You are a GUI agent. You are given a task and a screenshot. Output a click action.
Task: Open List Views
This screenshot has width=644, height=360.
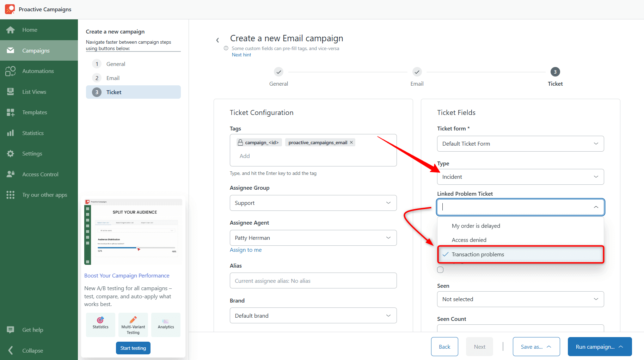34,92
